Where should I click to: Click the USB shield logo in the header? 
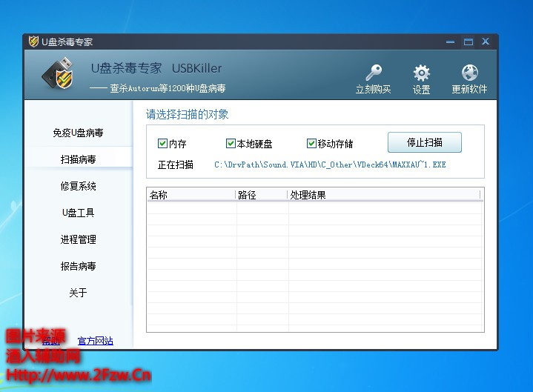pos(58,73)
